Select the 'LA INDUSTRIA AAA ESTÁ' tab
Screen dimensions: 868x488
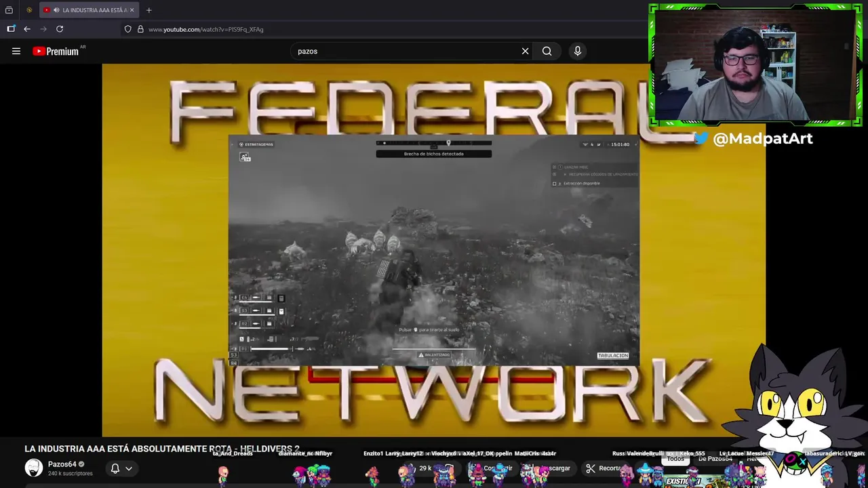tap(89, 10)
